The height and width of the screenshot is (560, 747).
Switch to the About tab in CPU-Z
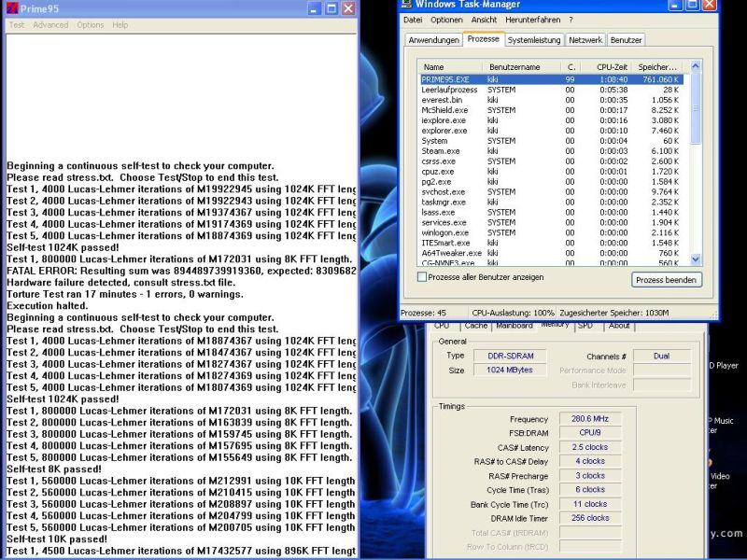pos(619,326)
